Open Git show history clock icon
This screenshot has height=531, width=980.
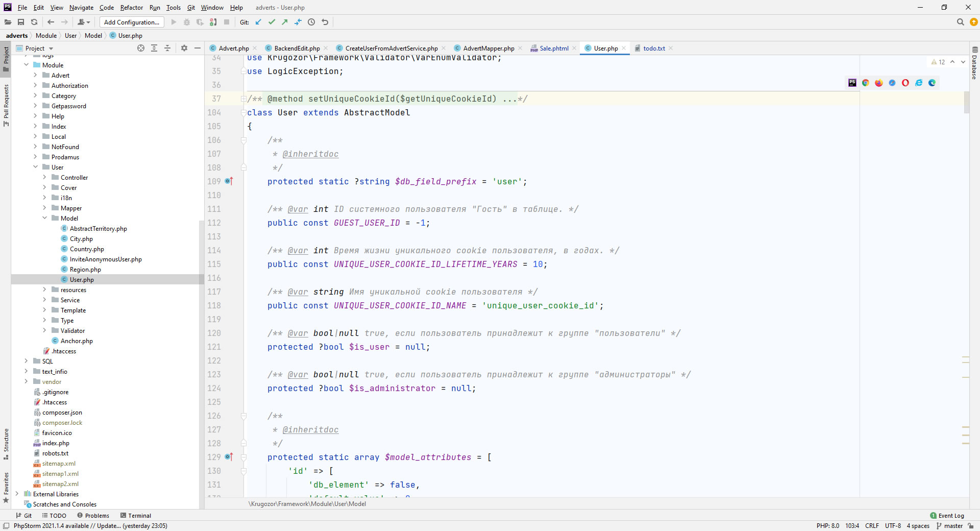tap(311, 22)
